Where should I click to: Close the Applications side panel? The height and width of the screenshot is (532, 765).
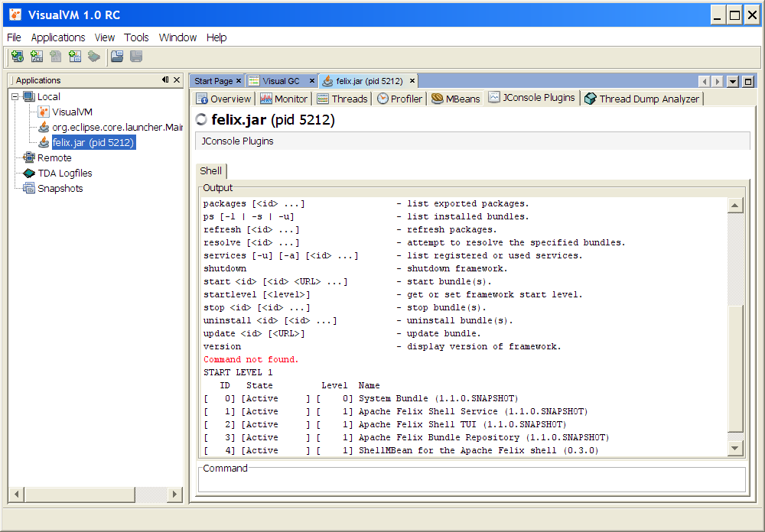[x=177, y=80]
